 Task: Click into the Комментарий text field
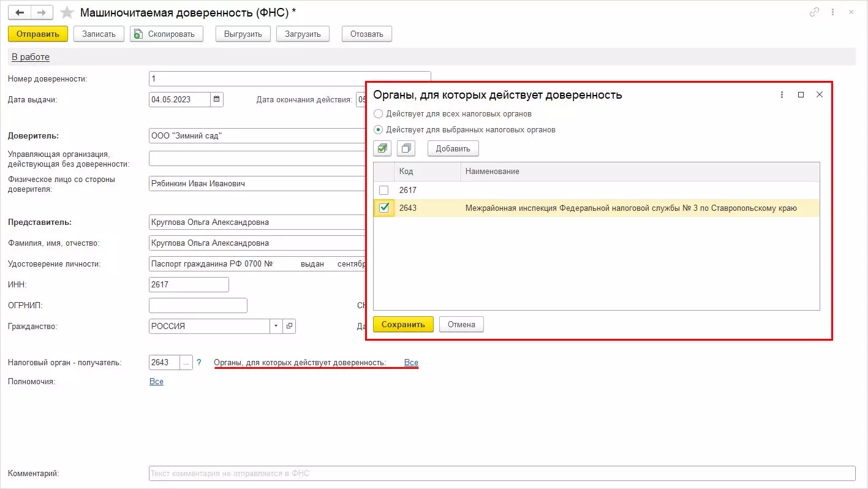click(502, 474)
